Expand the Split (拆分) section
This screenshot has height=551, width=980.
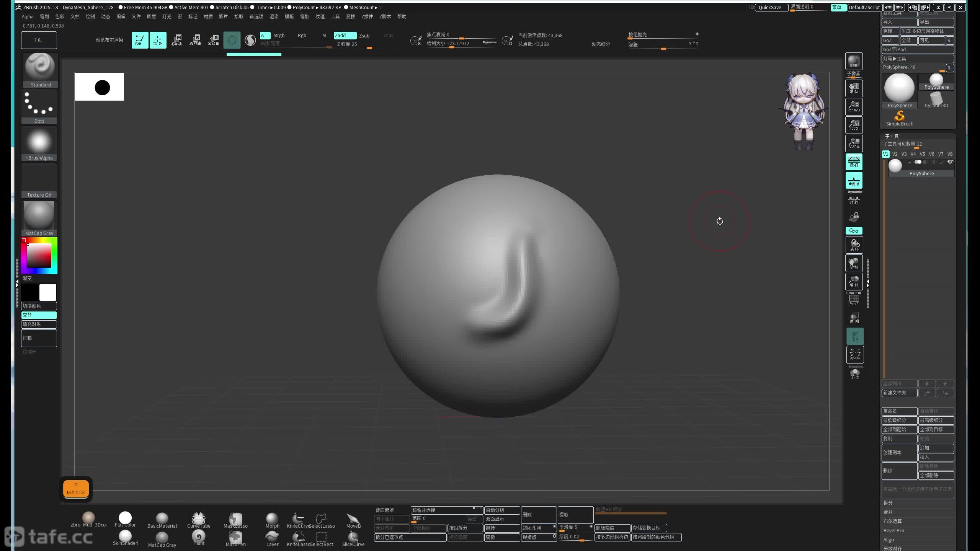[888, 503]
